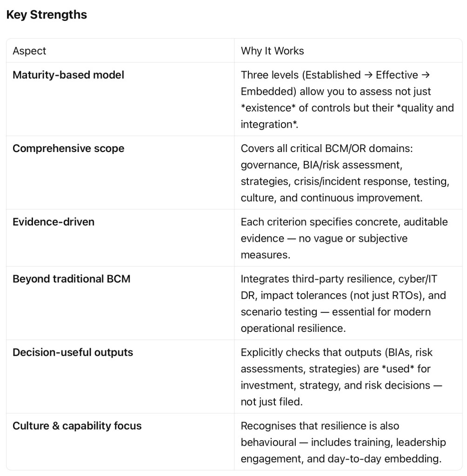
Task: Click the description starting "Integrates third-party resilience"
Action: (x=339, y=304)
